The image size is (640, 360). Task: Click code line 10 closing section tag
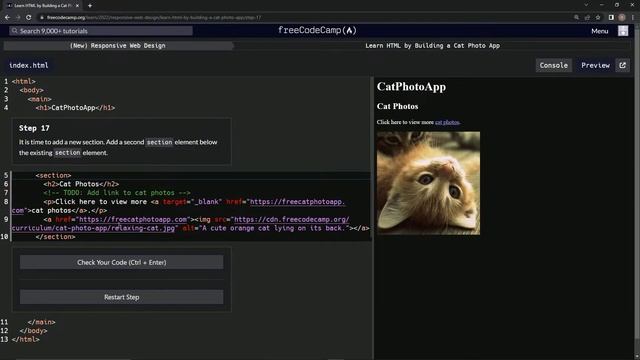55,237
